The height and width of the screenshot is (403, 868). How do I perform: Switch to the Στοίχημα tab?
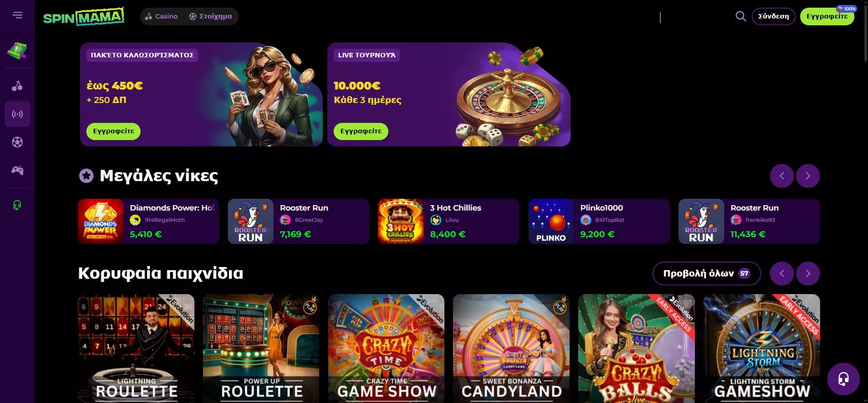[210, 16]
